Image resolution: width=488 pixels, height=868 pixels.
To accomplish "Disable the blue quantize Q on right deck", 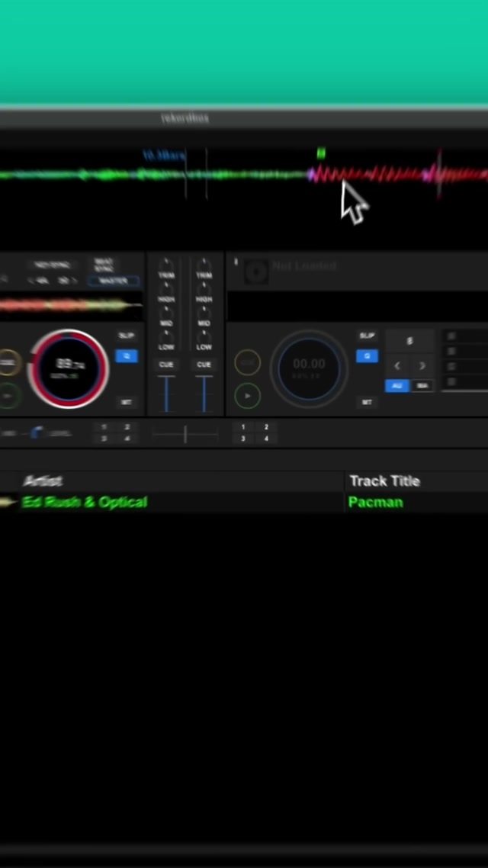I will coord(367,356).
